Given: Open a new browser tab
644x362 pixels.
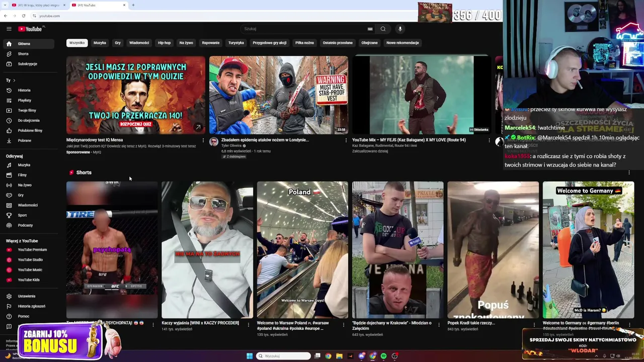Looking at the screenshot, I should 133,5.
